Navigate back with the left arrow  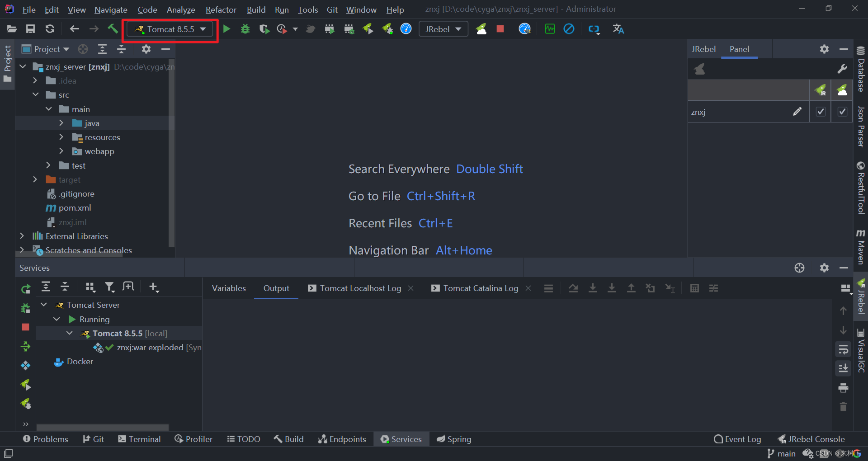(x=74, y=29)
